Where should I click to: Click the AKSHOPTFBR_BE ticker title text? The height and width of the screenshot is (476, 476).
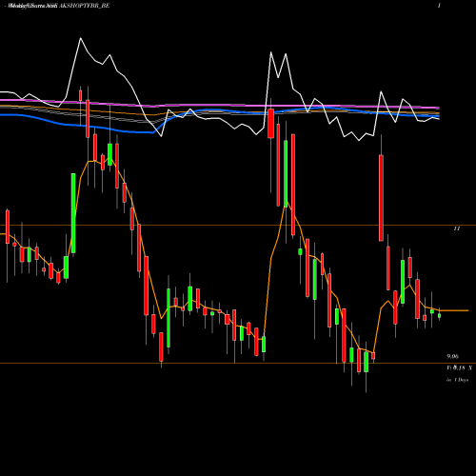[85, 6]
